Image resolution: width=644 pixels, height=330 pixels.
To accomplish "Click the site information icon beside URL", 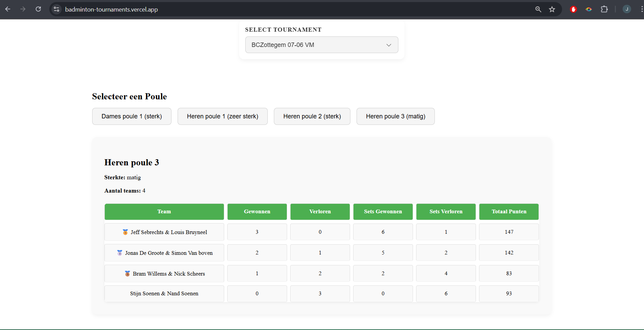I will [57, 9].
